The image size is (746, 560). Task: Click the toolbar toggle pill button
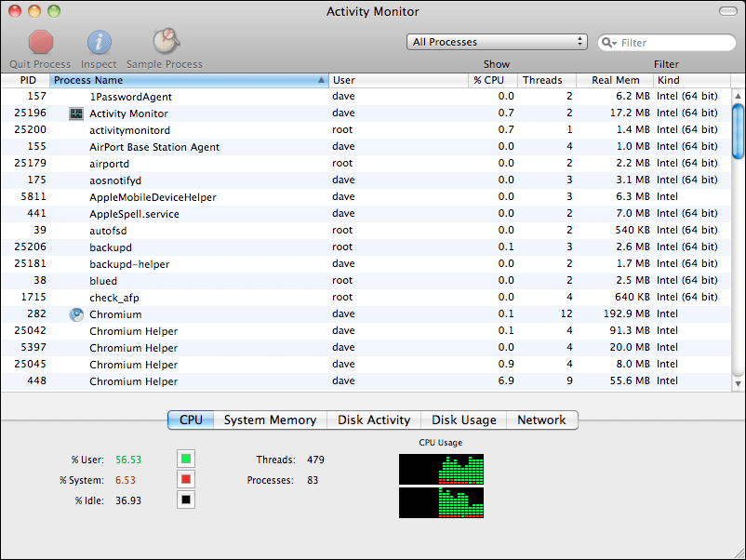tap(728, 11)
